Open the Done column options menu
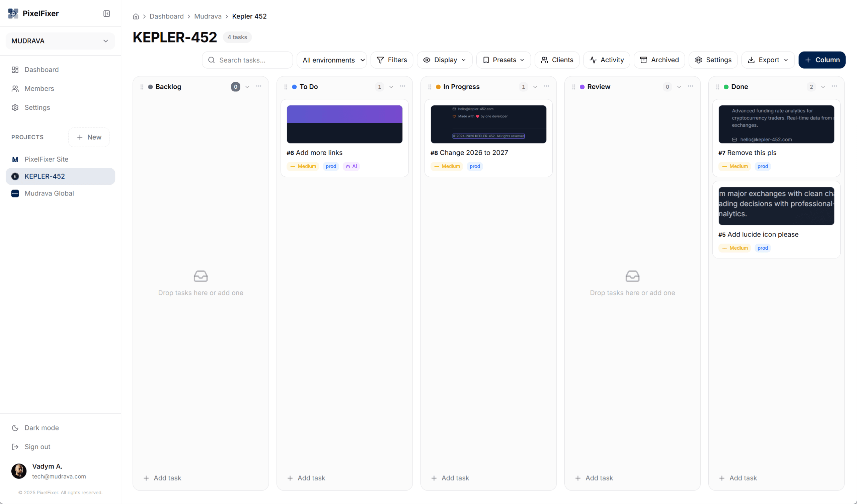This screenshot has width=857, height=504. tap(835, 86)
